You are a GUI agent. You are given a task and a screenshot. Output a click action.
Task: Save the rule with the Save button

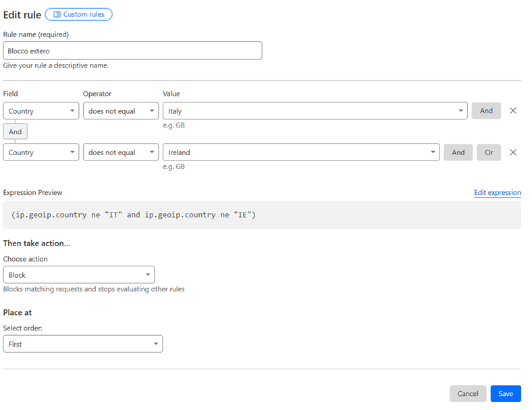coord(506,393)
